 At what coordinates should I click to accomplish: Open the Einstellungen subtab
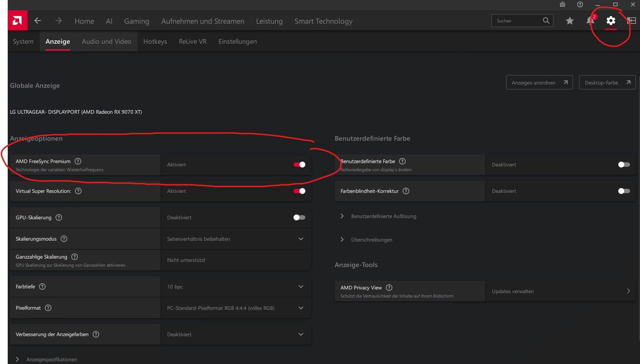(x=238, y=42)
